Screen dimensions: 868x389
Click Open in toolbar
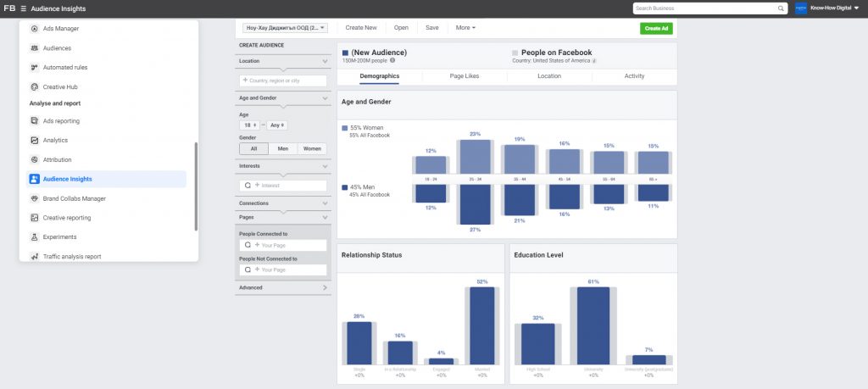tap(401, 28)
